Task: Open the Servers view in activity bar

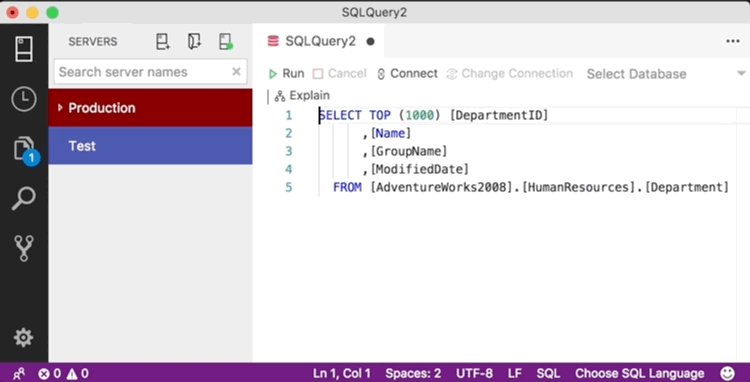Action: tap(24, 49)
